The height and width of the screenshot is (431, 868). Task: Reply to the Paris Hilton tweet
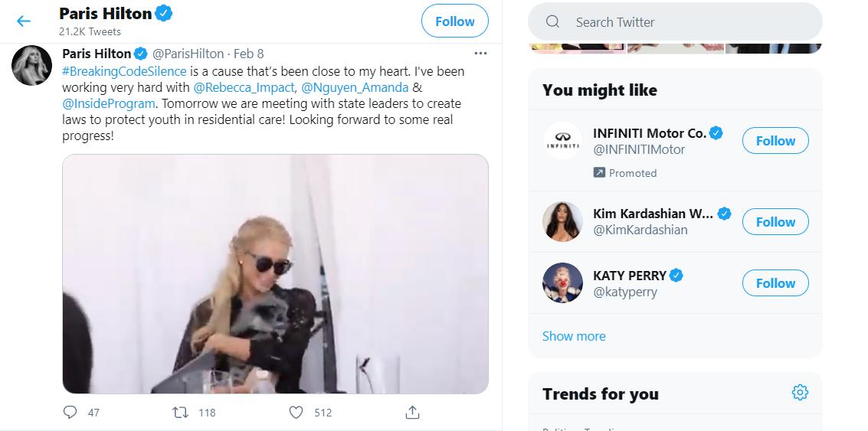coord(70,413)
